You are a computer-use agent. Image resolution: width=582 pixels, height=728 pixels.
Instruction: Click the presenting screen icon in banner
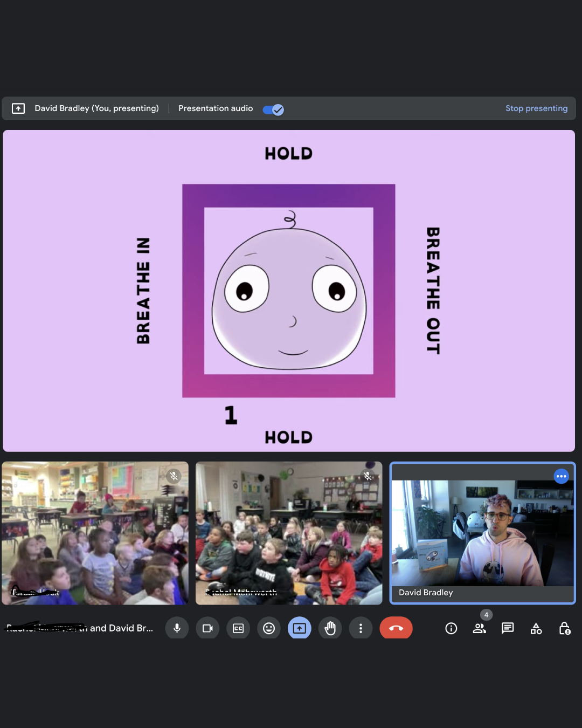[18, 108]
